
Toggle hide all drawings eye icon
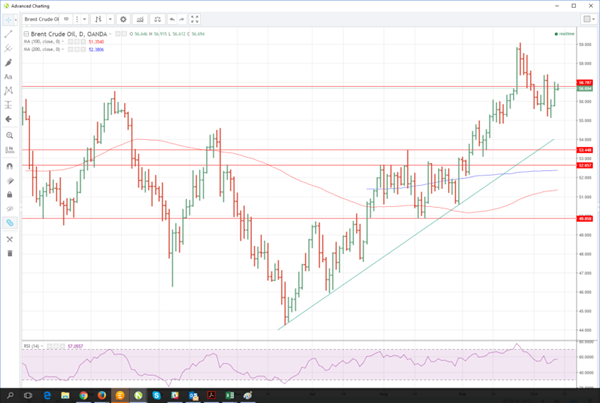click(10, 209)
